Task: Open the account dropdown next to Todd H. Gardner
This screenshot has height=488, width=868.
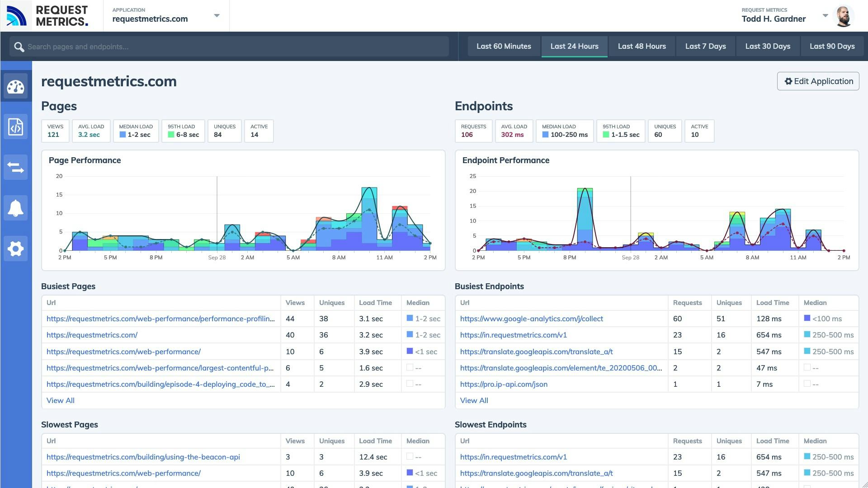Action: pyautogui.click(x=826, y=15)
